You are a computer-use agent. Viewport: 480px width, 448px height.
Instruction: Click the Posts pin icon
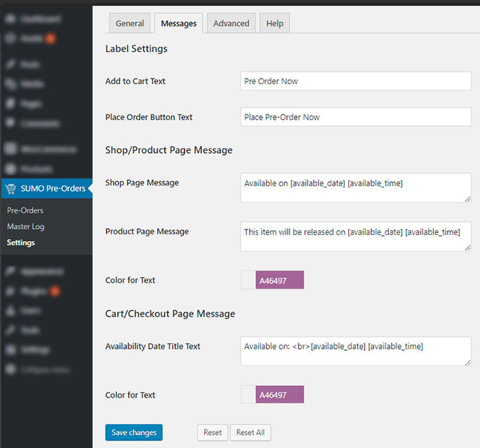pos(11,64)
